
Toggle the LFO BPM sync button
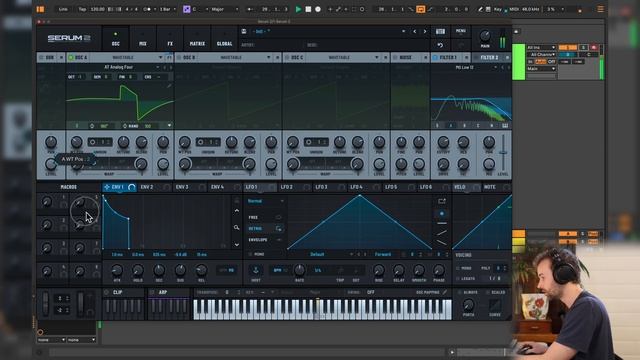tap(279, 270)
